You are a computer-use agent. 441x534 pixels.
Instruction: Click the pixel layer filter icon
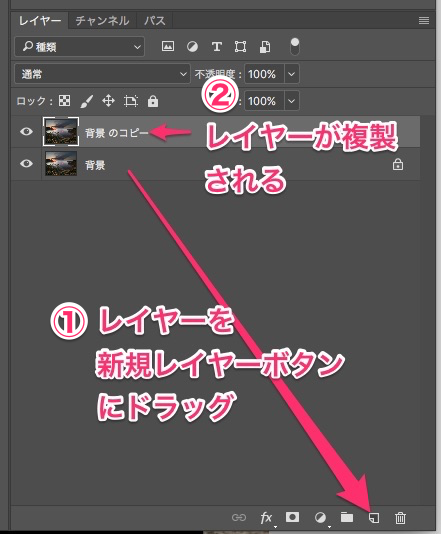coord(168,46)
